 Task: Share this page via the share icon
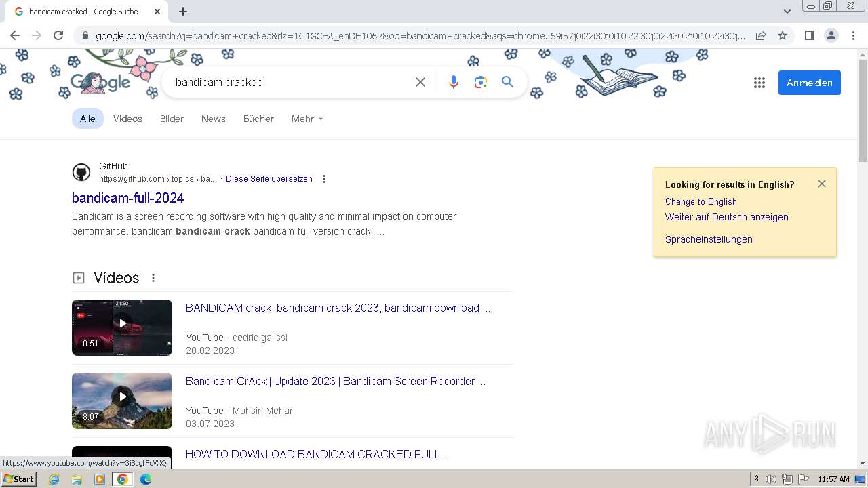pos(761,35)
